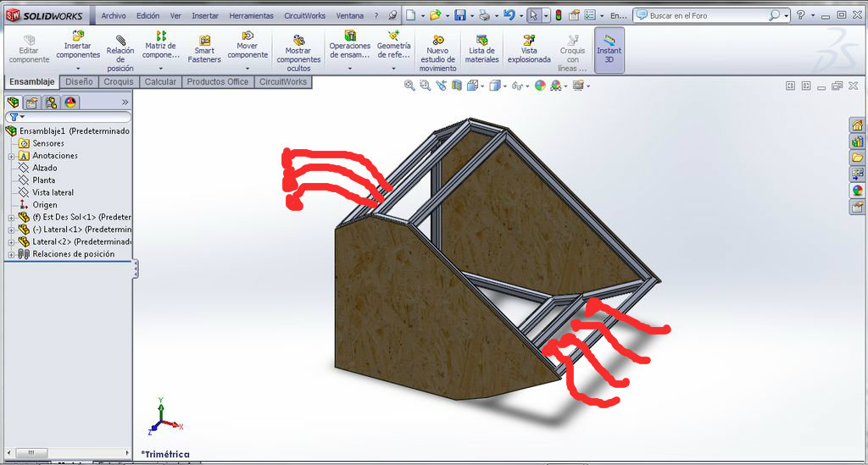
Task: Open Relación de posición tool
Action: [x=120, y=53]
